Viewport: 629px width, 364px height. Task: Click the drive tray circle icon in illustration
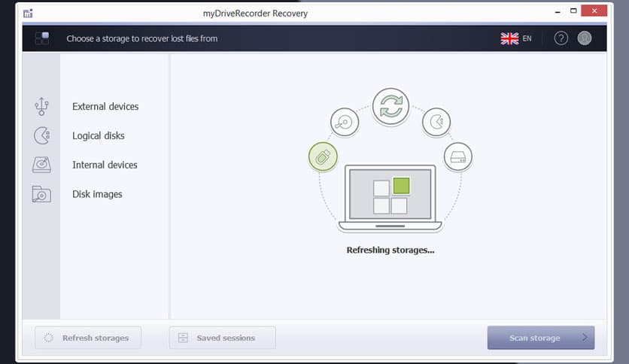click(458, 156)
